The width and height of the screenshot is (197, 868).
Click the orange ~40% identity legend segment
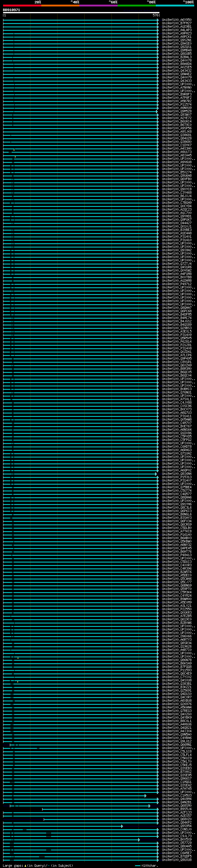click(60, 6)
